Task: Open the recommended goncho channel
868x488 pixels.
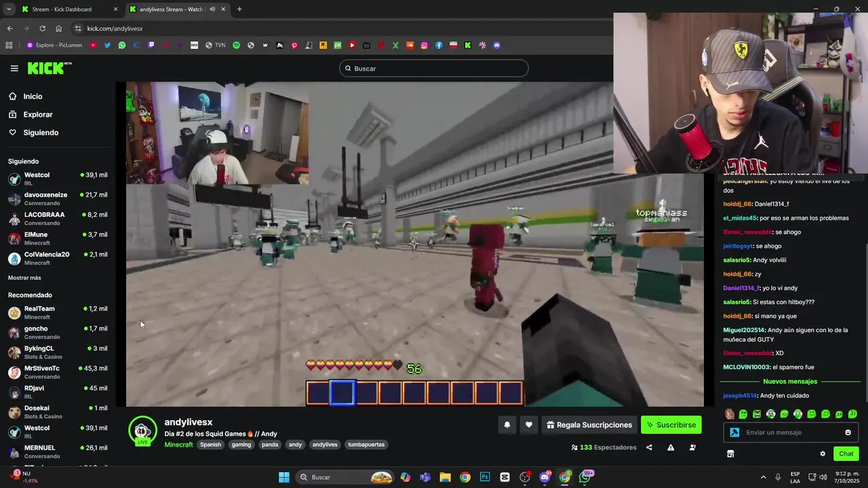Action: pos(58,332)
